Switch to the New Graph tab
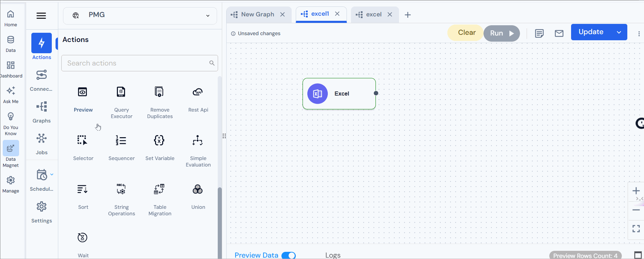This screenshot has width=644, height=259. tap(257, 14)
